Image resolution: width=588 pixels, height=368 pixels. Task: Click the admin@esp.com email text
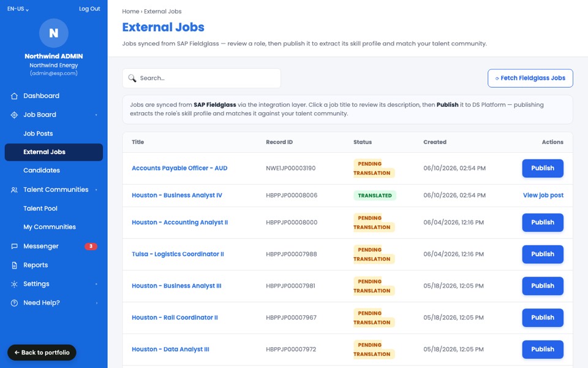pyautogui.click(x=54, y=73)
